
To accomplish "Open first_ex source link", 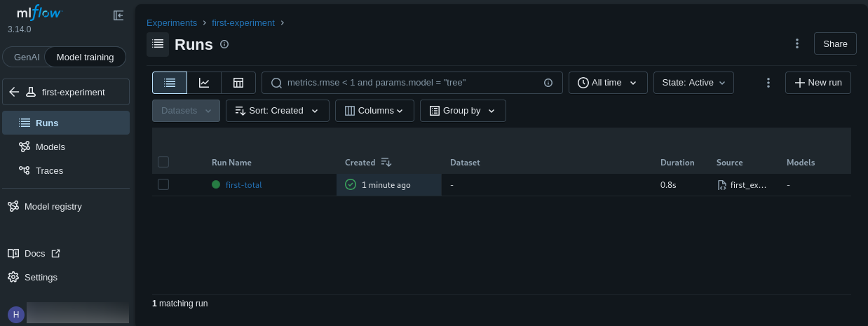I will pyautogui.click(x=748, y=185).
